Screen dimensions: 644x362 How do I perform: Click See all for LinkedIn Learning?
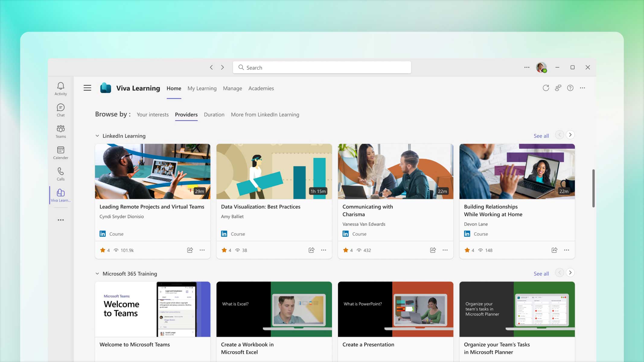(x=541, y=136)
